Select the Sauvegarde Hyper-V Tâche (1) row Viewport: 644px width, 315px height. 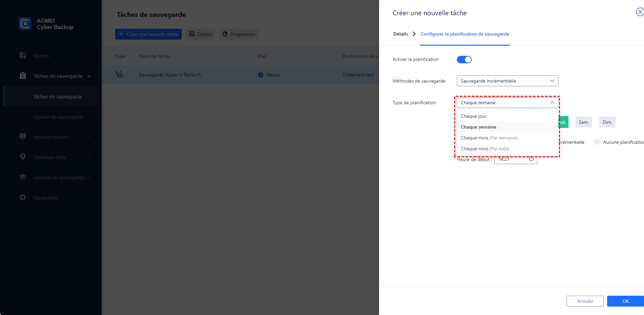pos(240,75)
